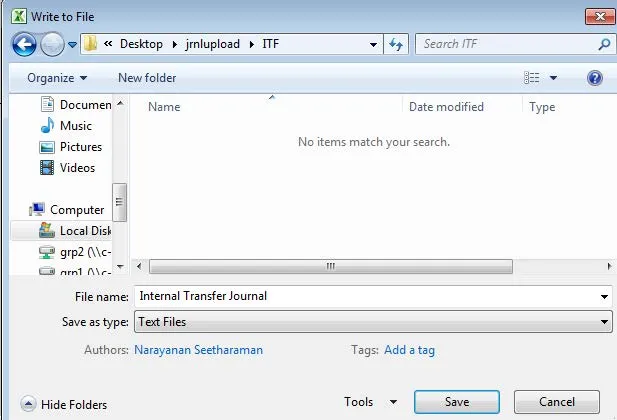The image size is (617, 420).
Task: Select jrnlupload in the address path
Action: pyautogui.click(x=213, y=44)
